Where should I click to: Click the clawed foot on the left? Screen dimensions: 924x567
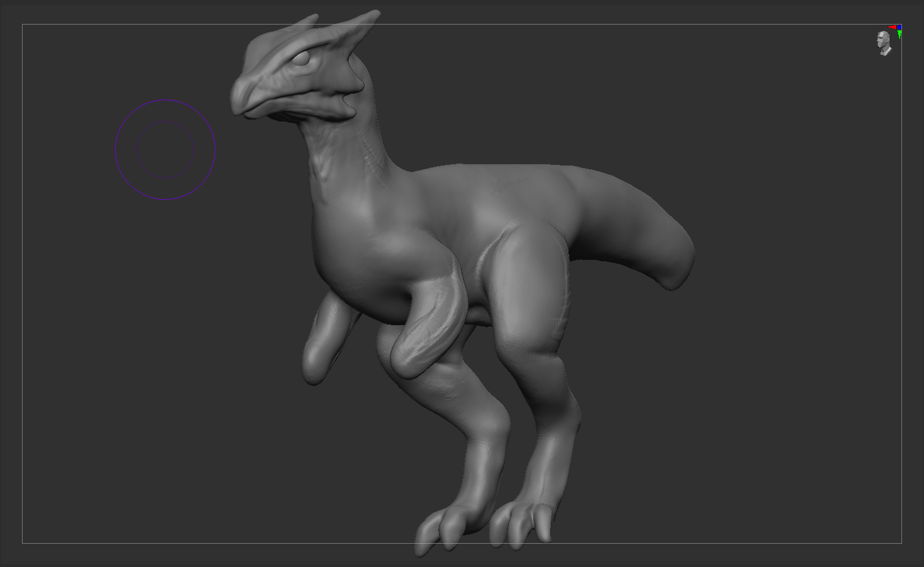tap(446, 527)
